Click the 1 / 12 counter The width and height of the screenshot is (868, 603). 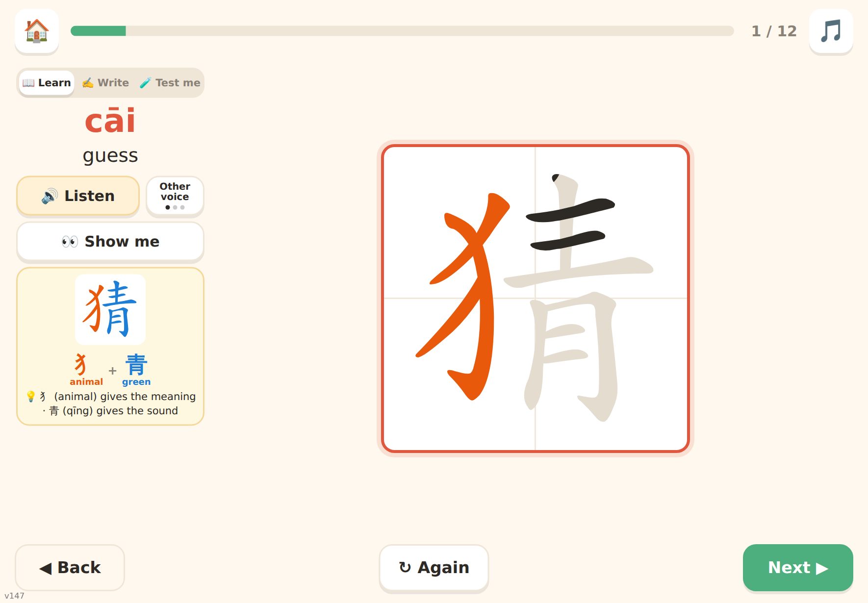click(x=774, y=31)
